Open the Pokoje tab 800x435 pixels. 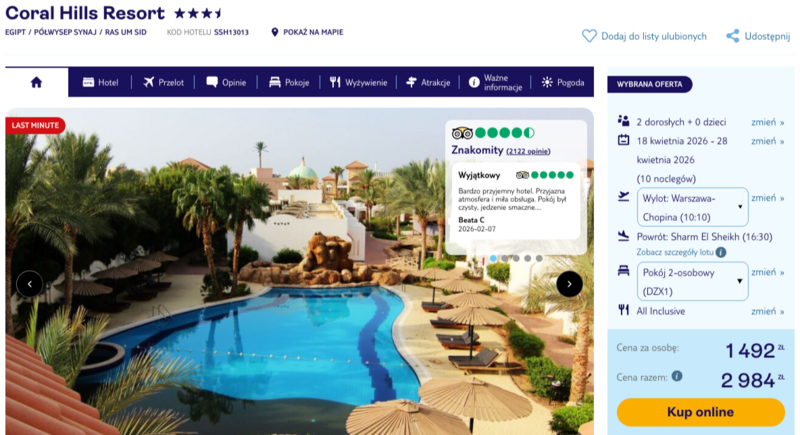click(x=289, y=82)
